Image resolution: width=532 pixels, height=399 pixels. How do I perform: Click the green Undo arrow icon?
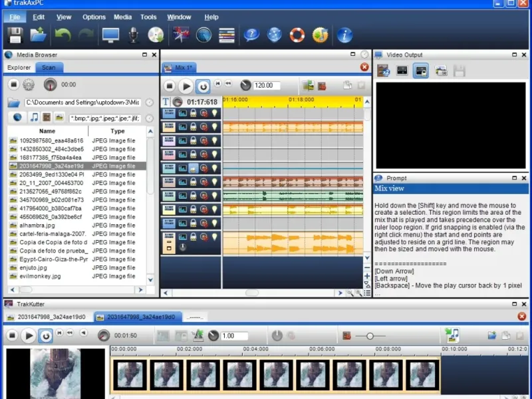pyautogui.click(x=63, y=35)
